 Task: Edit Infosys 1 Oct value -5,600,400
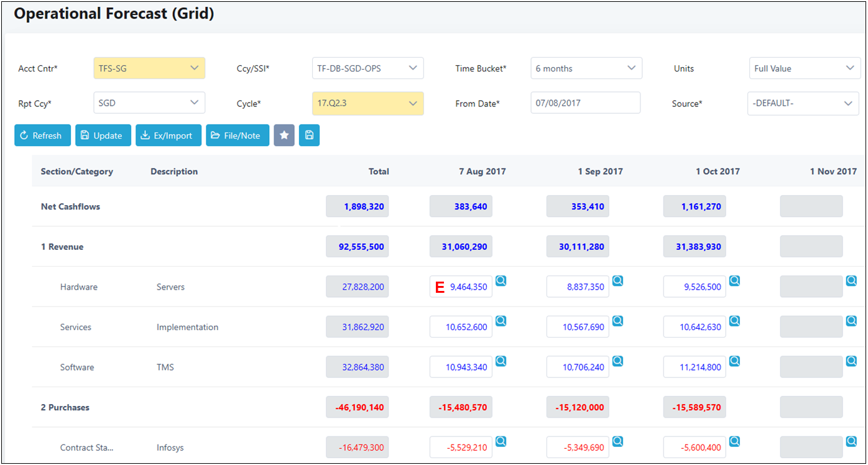(695, 447)
